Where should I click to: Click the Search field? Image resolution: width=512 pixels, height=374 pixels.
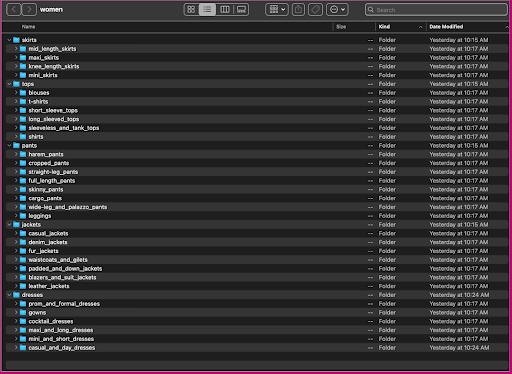[436, 10]
